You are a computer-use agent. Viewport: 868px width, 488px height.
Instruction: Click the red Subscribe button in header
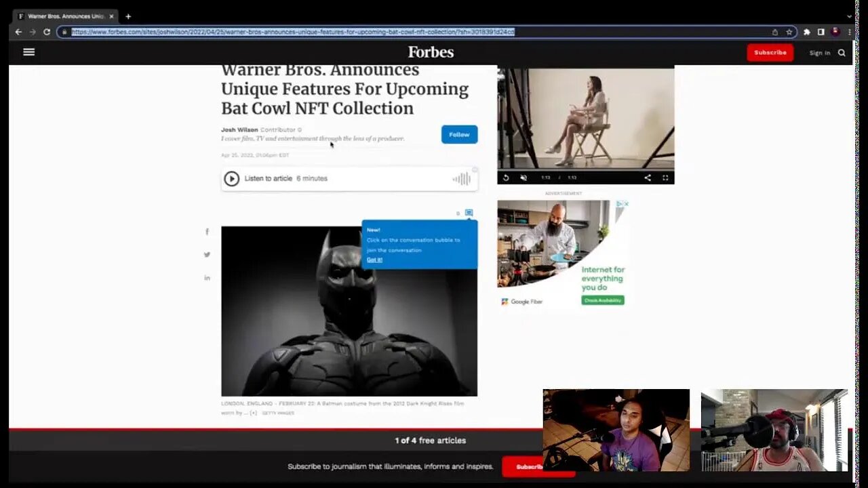pos(770,52)
